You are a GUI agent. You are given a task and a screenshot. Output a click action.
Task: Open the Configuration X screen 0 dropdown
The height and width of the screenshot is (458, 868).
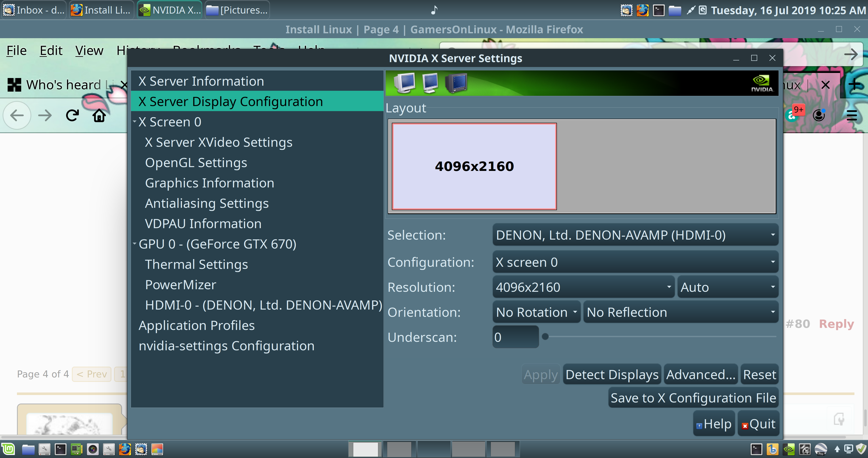635,262
